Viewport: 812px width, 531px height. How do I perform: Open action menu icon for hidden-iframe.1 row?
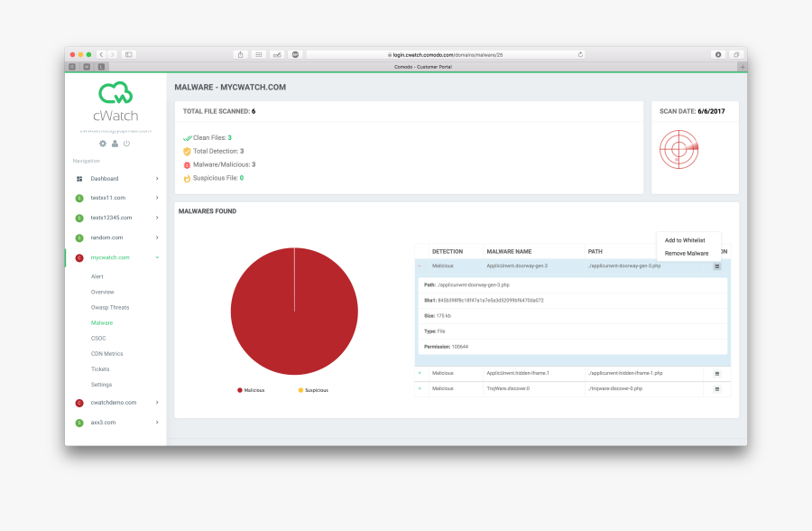coord(717,373)
